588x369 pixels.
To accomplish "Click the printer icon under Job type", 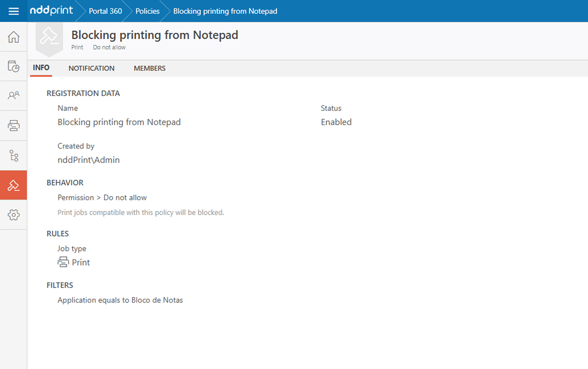I will [63, 262].
